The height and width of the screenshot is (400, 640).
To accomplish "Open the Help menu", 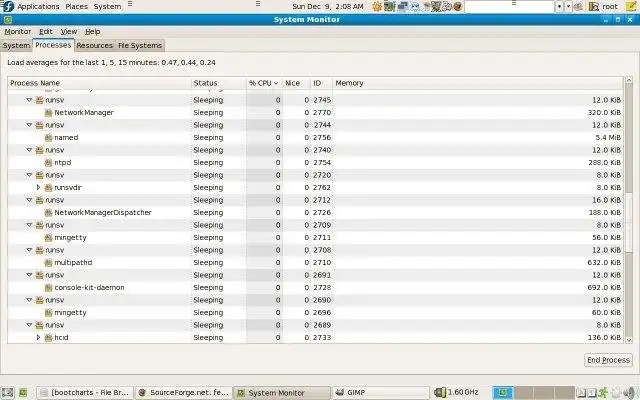I will pyautogui.click(x=93, y=31).
